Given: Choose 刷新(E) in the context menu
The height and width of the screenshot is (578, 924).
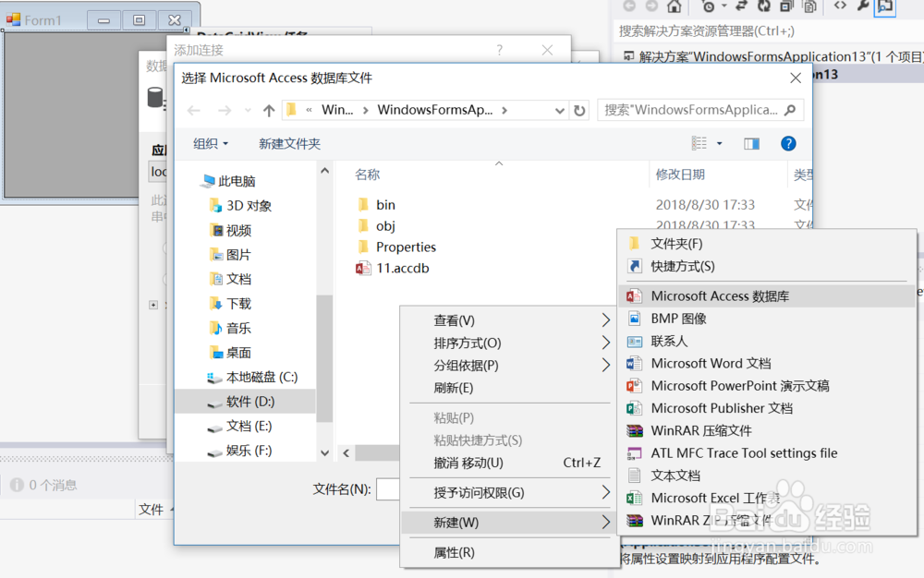Looking at the screenshot, I should (x=509, y=388).
